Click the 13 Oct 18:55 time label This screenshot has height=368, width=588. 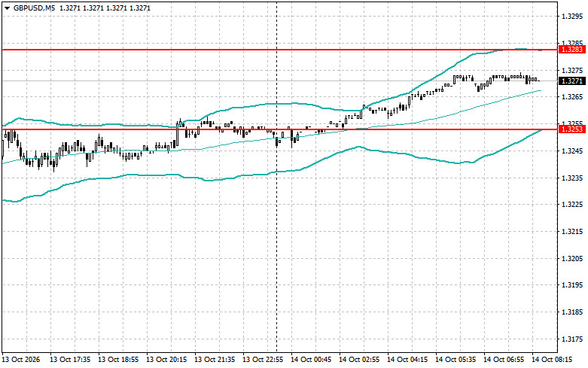point(118,360)
